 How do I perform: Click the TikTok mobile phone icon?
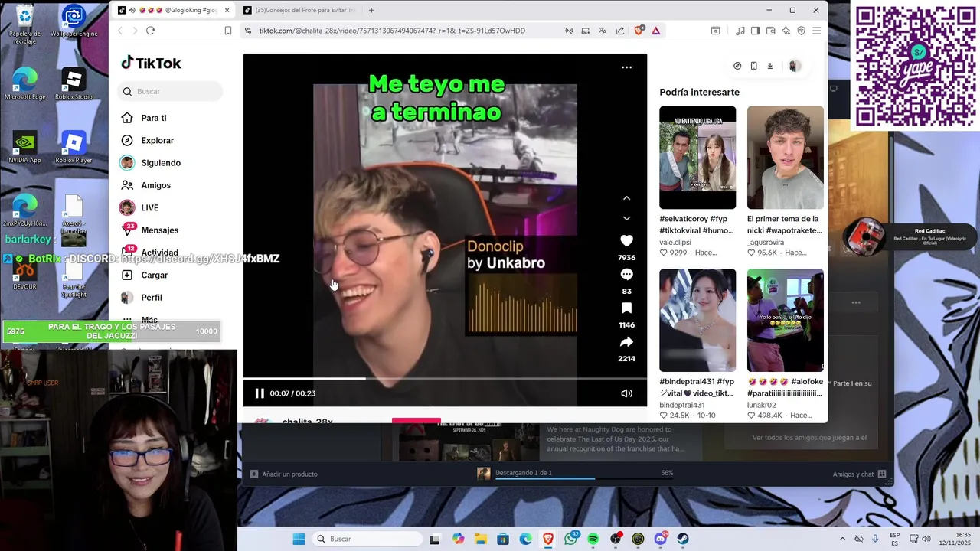tap(753, 66)
